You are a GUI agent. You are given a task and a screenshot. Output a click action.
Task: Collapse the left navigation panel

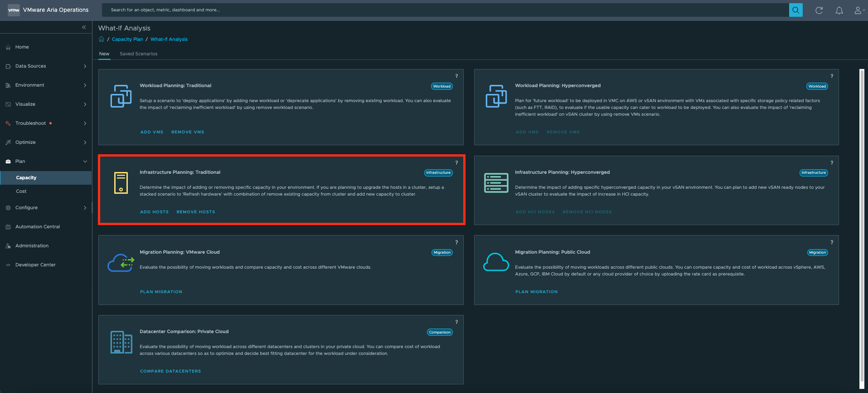[x=84, y=27]
